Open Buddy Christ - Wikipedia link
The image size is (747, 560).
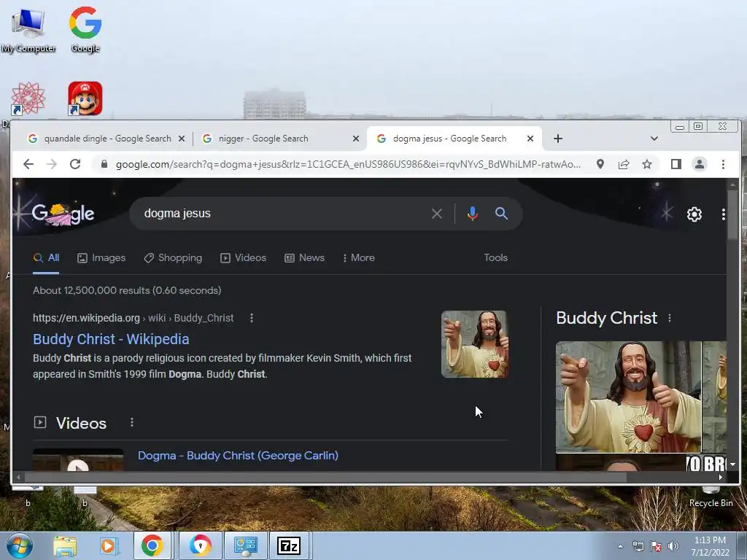pyautogui.click(x=111, y=339)
